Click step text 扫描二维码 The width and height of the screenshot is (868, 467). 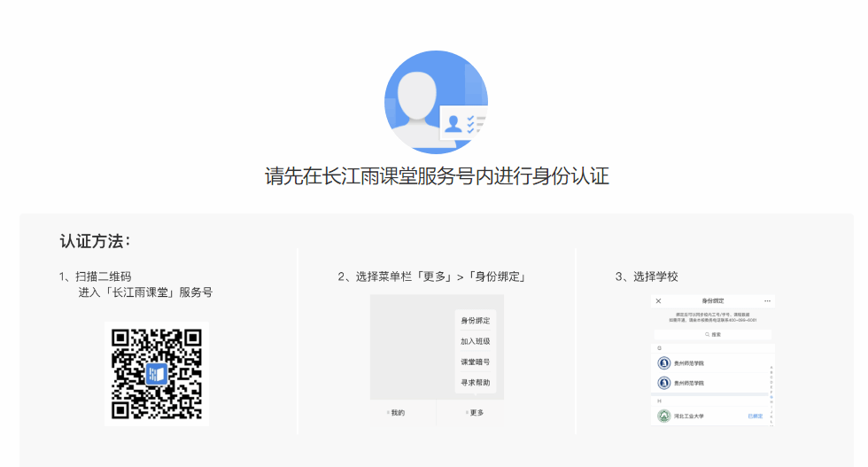click(x=103, y=276)
